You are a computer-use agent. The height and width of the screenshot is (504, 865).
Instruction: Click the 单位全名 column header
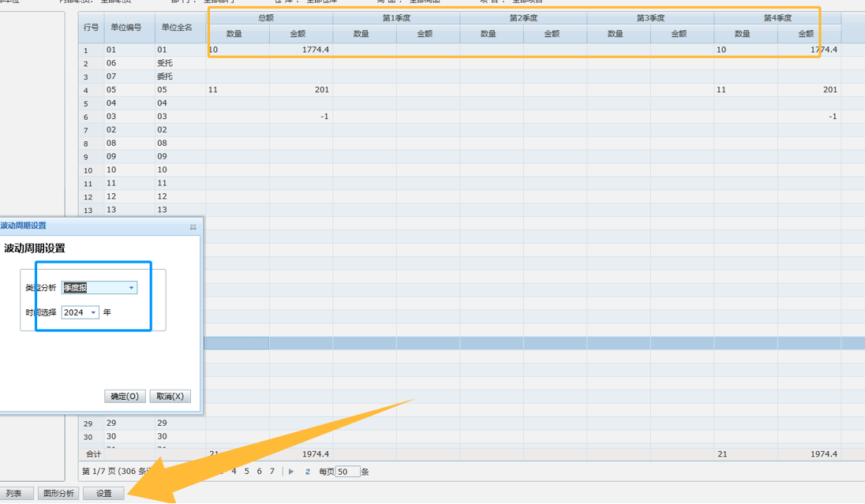177,28
